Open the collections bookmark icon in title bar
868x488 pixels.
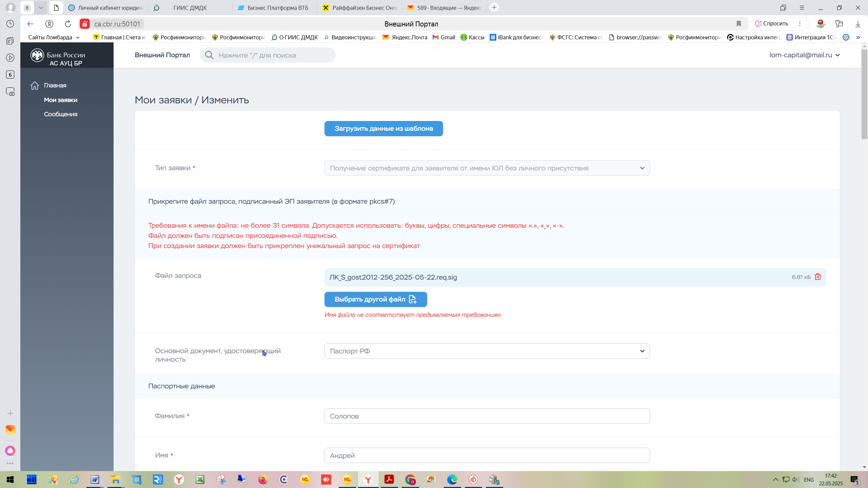click(783, 7)
